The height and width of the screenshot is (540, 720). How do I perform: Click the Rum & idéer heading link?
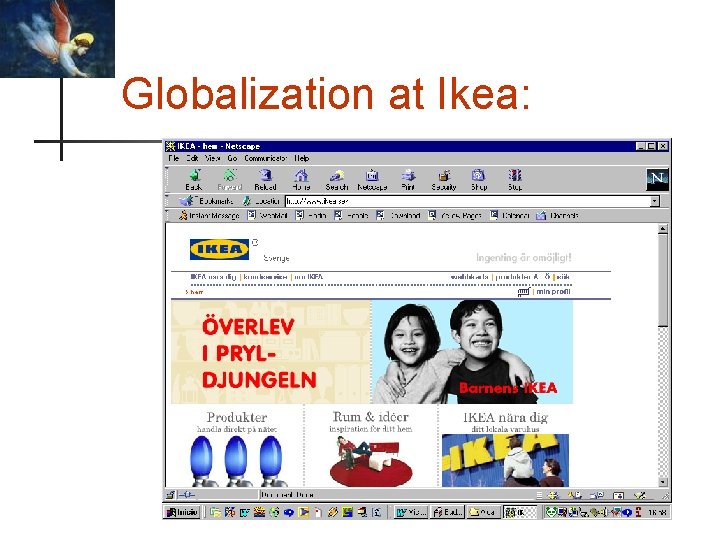(x=371, y=417)
